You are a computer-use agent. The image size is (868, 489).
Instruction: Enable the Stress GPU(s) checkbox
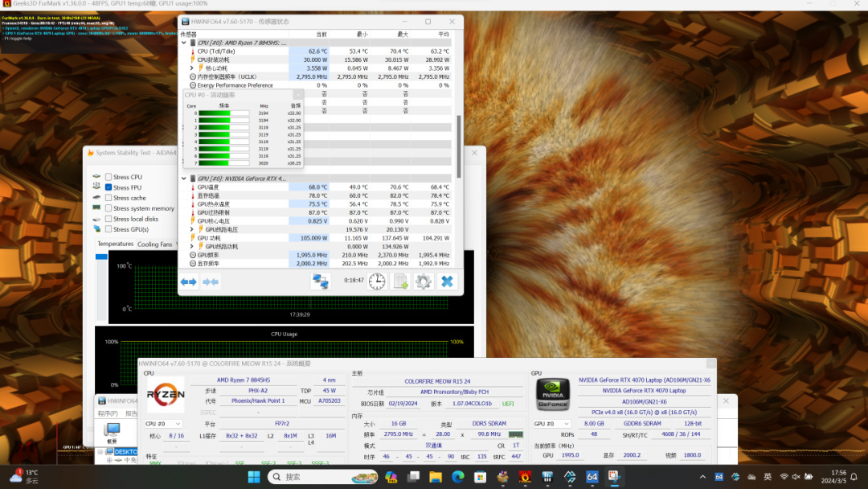[108, 229]
